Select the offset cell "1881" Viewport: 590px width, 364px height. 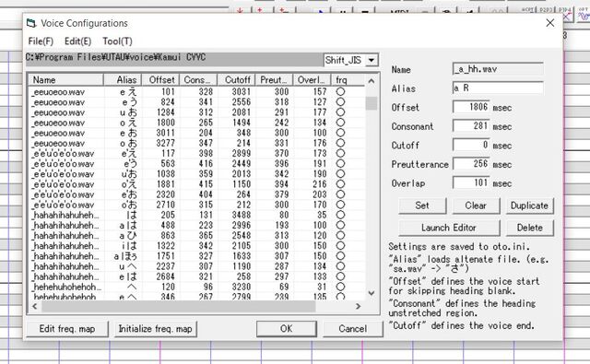166,184
